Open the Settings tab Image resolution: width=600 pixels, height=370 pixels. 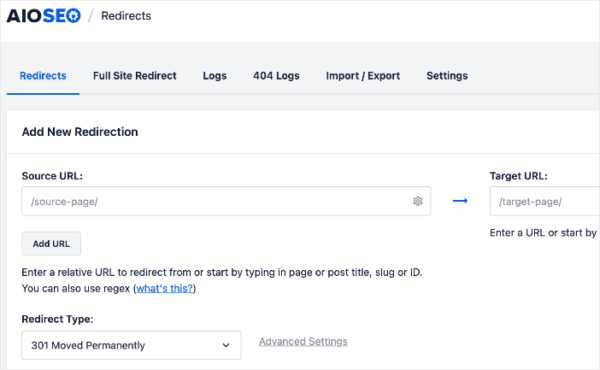point(447,76)
